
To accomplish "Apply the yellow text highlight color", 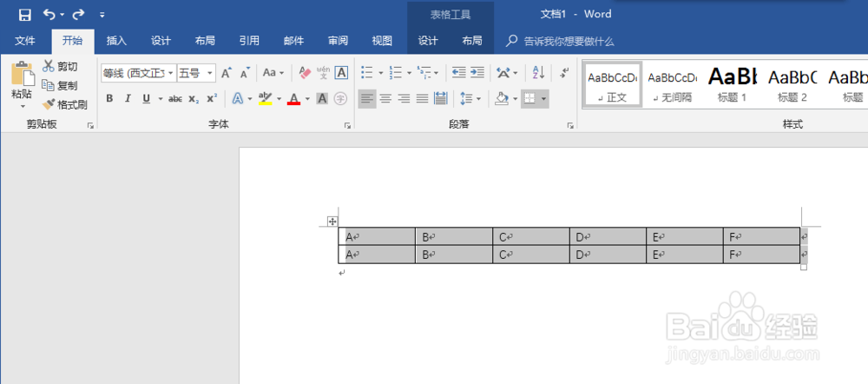I will (266, 99).
